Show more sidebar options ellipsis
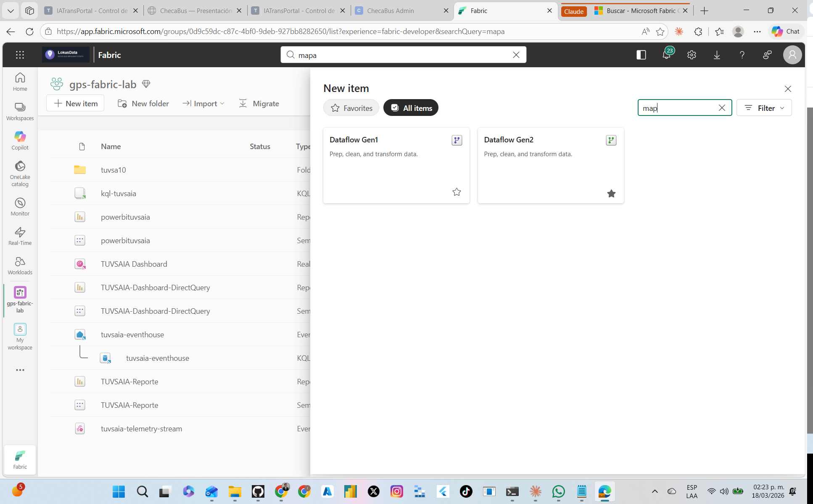The width and height of the screenshot is (813, 504). click(x=20, y=370)
